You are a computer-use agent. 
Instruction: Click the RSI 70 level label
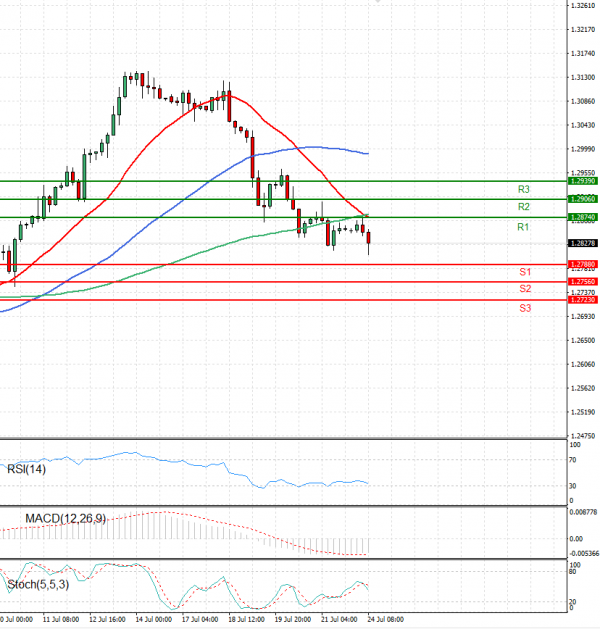coord(573,460)
